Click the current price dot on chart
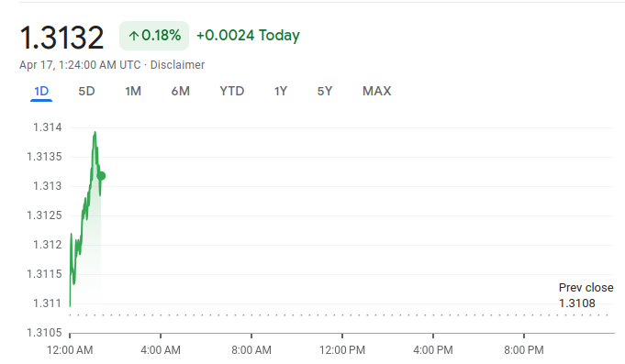 101,176
